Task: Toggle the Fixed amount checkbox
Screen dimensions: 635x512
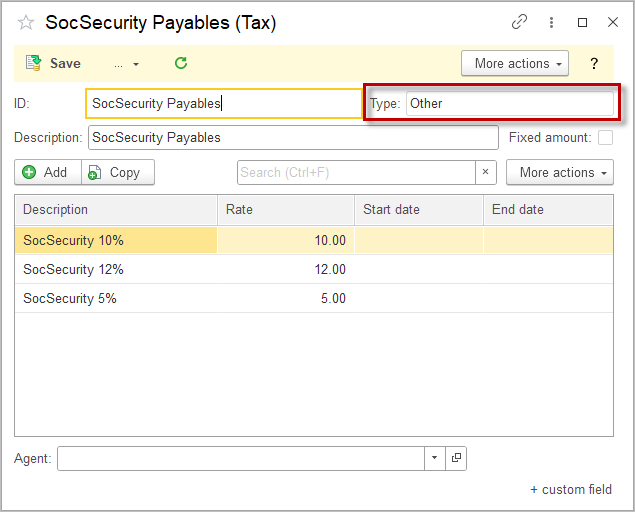Action: point(605,138)
